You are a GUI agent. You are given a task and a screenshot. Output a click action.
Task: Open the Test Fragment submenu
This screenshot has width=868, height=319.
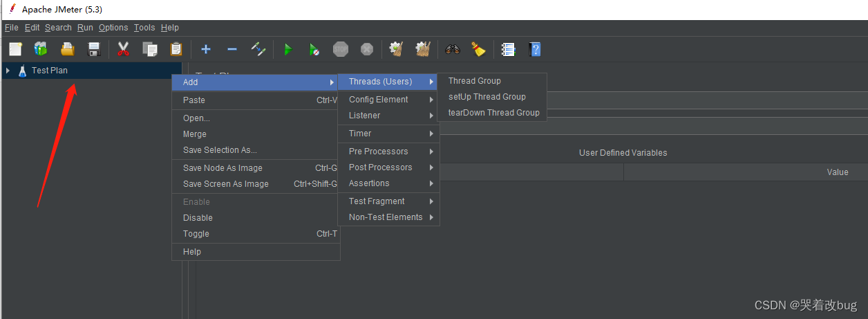[x=388, y=201]
